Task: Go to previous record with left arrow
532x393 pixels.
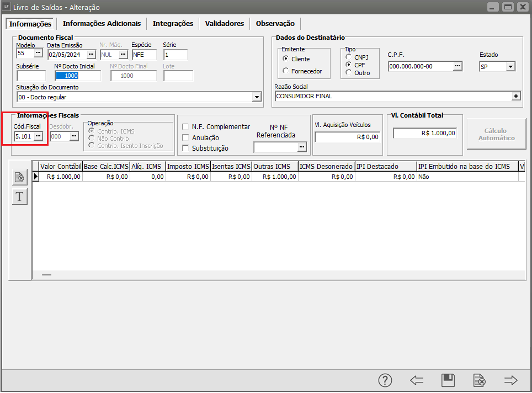Action: [x=417, y=380]
